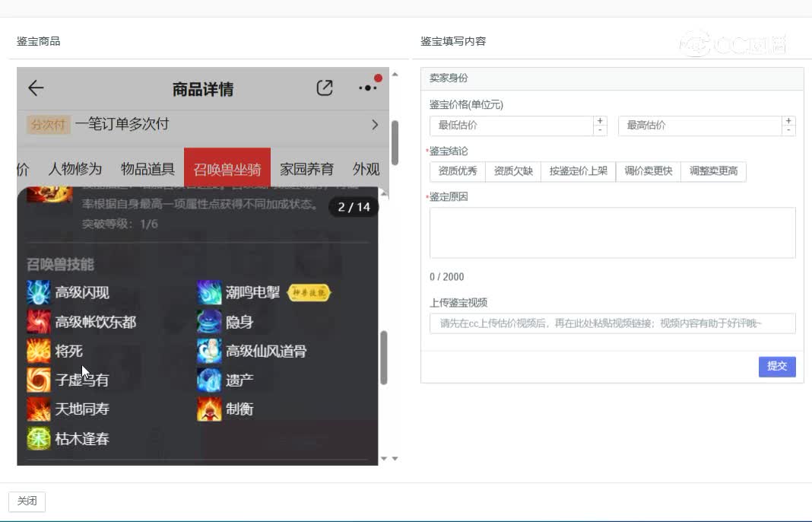Viewport: 812px width, 522px height.
Task: Select the 隐身 skill icon
Action: pos(209,322)
